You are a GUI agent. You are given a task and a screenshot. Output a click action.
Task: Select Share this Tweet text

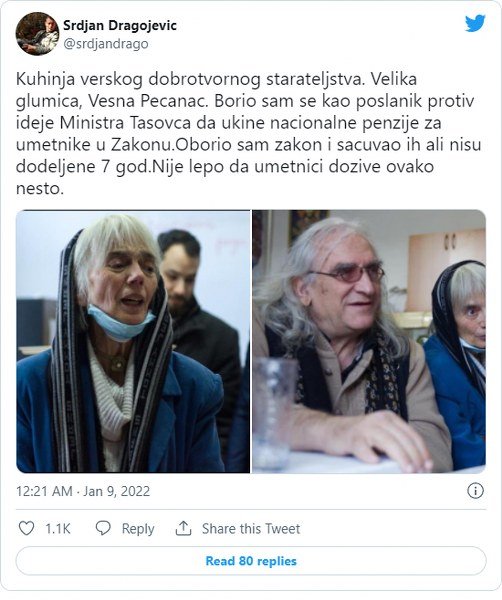251,529
